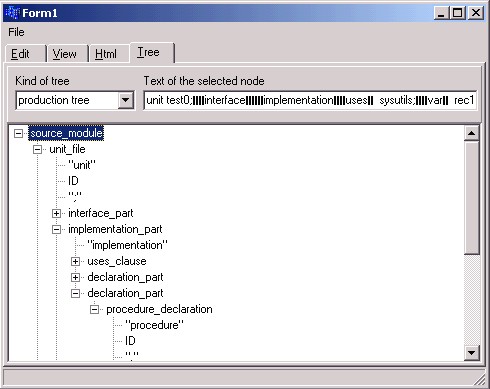Click the tree scrollbar down arrow
The height and width of the screenshot is (389, 490).
471,353
